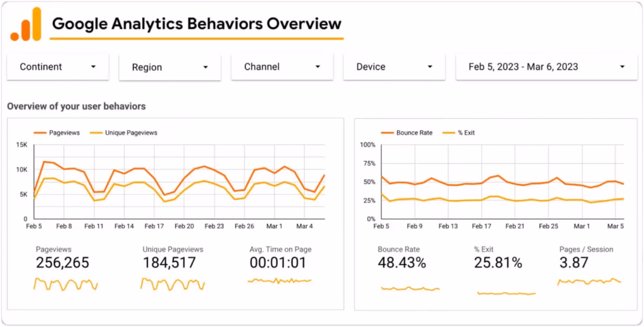Click the Google Analytics logo icon
644x327 pixels.
pos(26,25)
